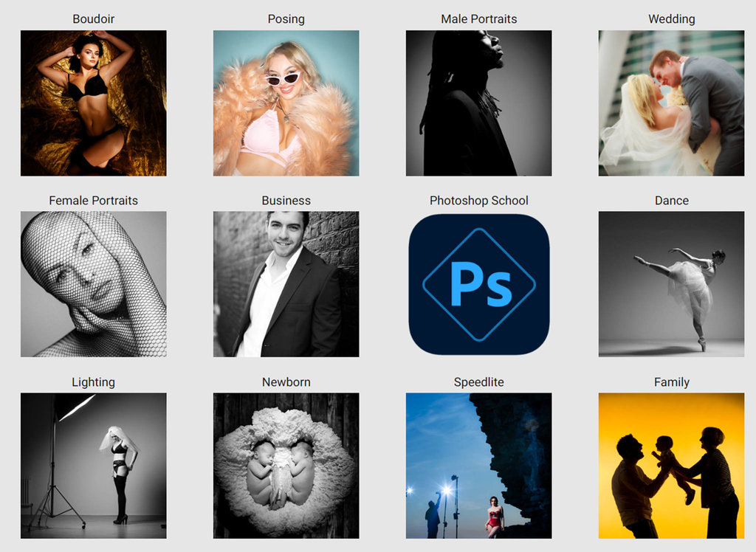Image resolution: width=756 pixels, height=552 pixels.
Task: Open the Male Portraits thumbnail image
Action: [x=478, y=103]
